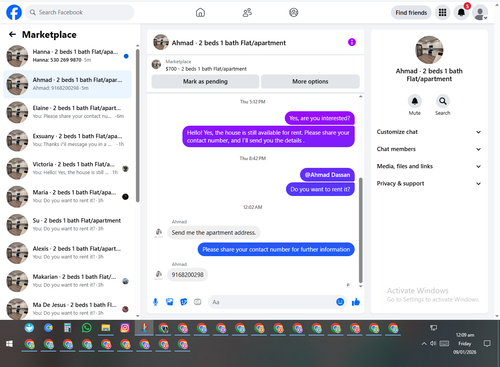Mute the Ahmad conversation
Image resolution: width=500 pixels, height=367 pixels.
(x=414, y=101)
